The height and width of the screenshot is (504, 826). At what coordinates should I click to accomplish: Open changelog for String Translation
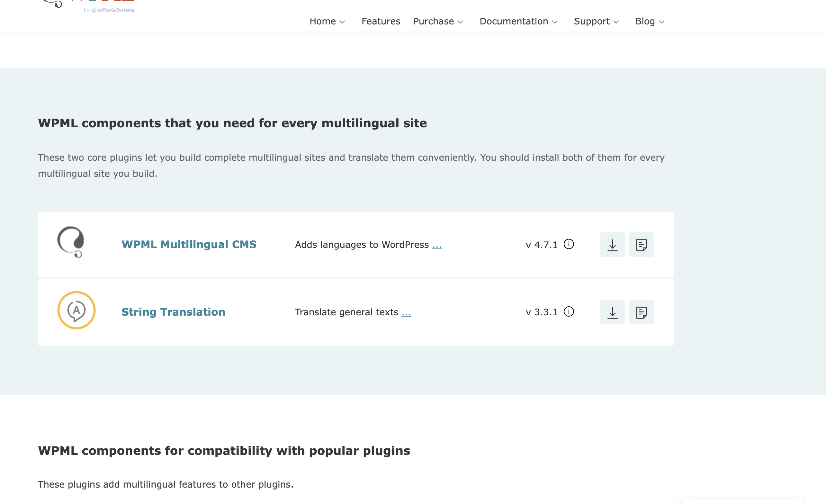[641, 312]
